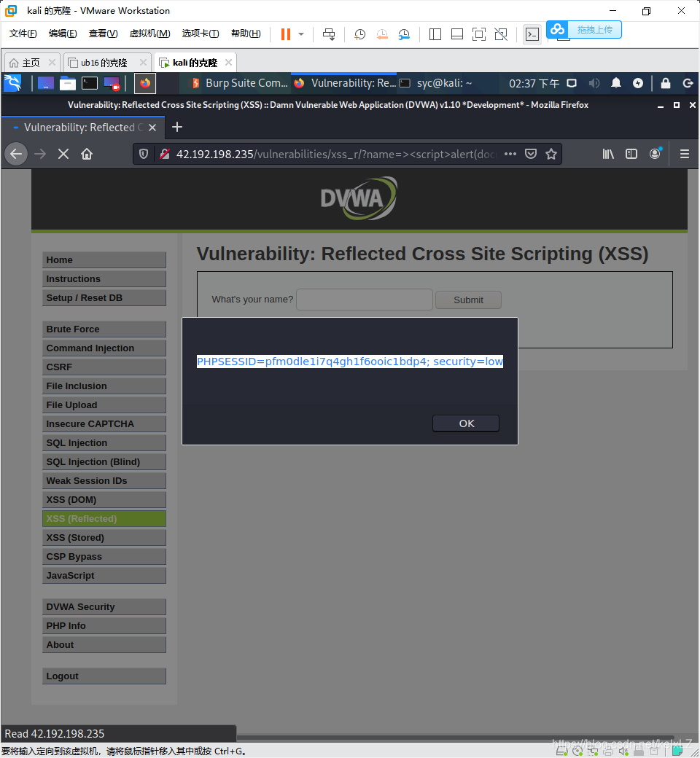Click the Kali panel clock 02:37 下午
This screenshot has width=700, height=758.
click(x=534, y=84)
